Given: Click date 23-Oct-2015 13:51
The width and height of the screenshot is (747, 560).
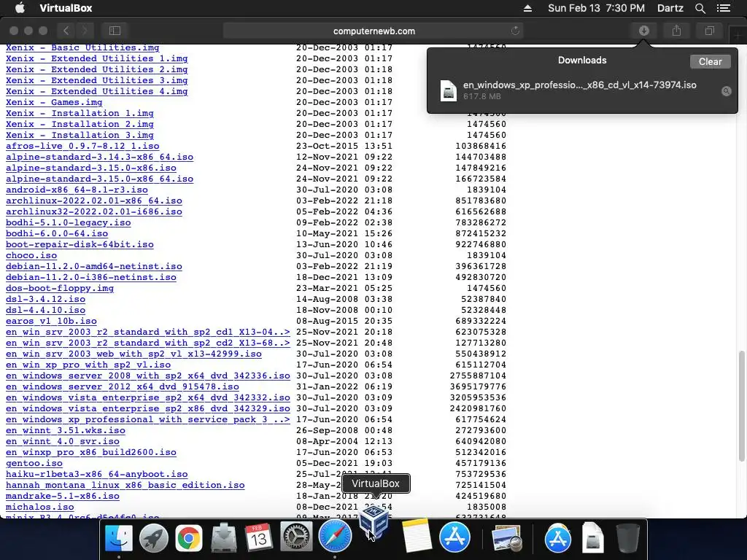Looking at the screenshot, I should coord(344,146).
